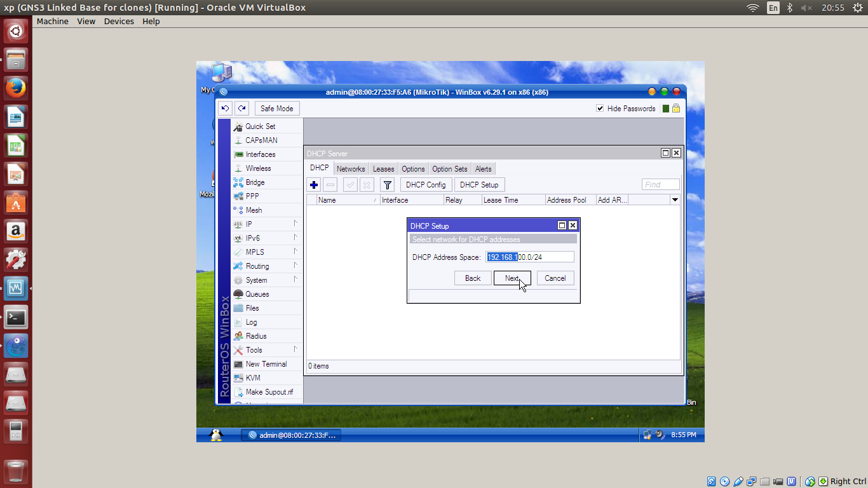Click the blue plus Add button in DHCP Server
868x488 pixels.
click(314, 185)
